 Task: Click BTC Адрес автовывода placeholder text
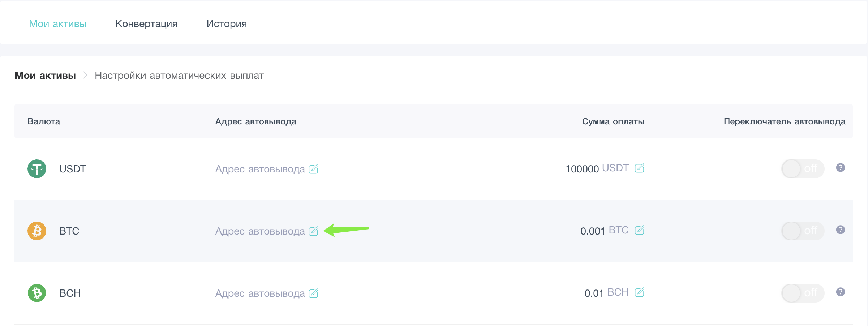260,231
